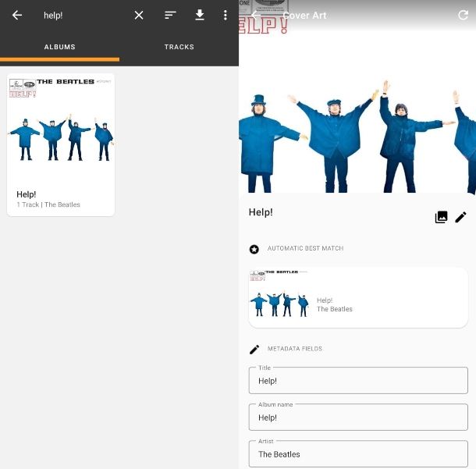Tap the pencil edit icon beside Help!
The image size is (476, 469).
pyautogui.click(x=460, y=217)
